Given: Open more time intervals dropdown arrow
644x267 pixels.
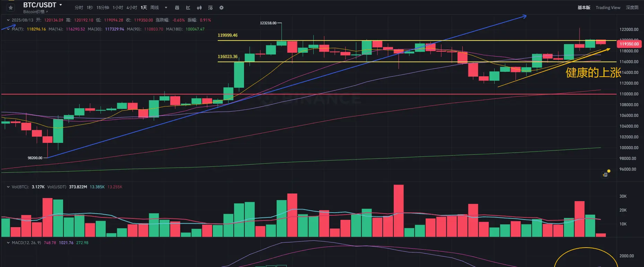Looking at the screenshot, I should (x=166, y=8).
